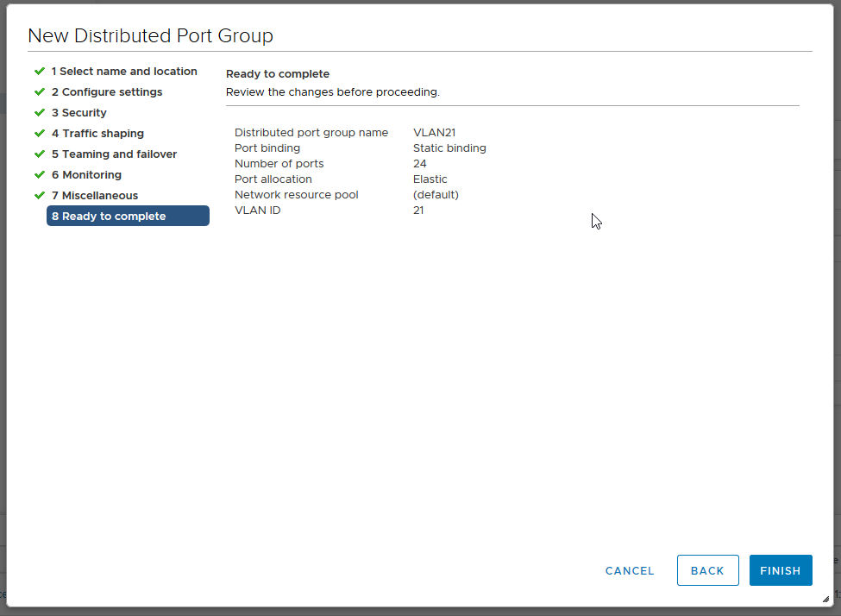The image size is (841, 616).
Task: Select the Traffic shaping step
Action: point(99,133)
